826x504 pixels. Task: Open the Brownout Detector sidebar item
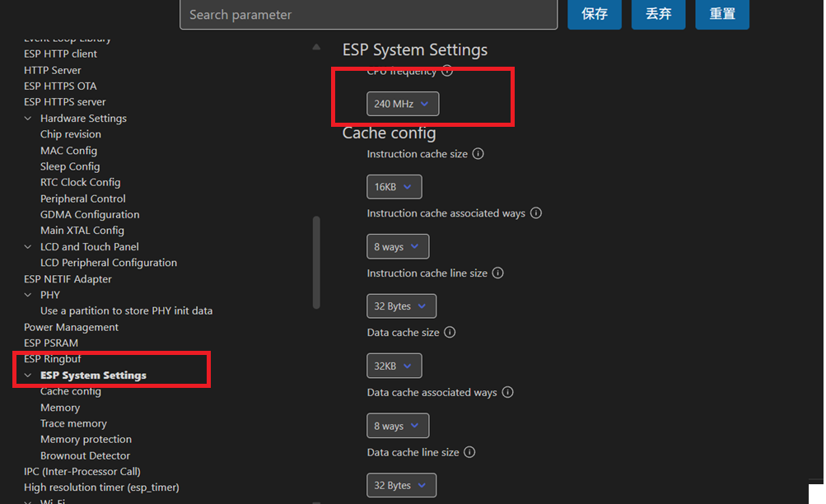pyautogui.click(x=85, y=455)
